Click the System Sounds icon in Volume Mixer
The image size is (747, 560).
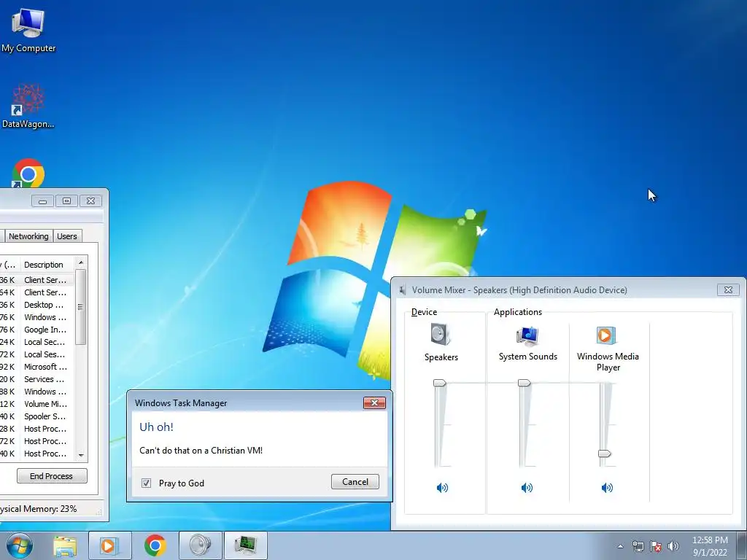click(x=527, y=335)
